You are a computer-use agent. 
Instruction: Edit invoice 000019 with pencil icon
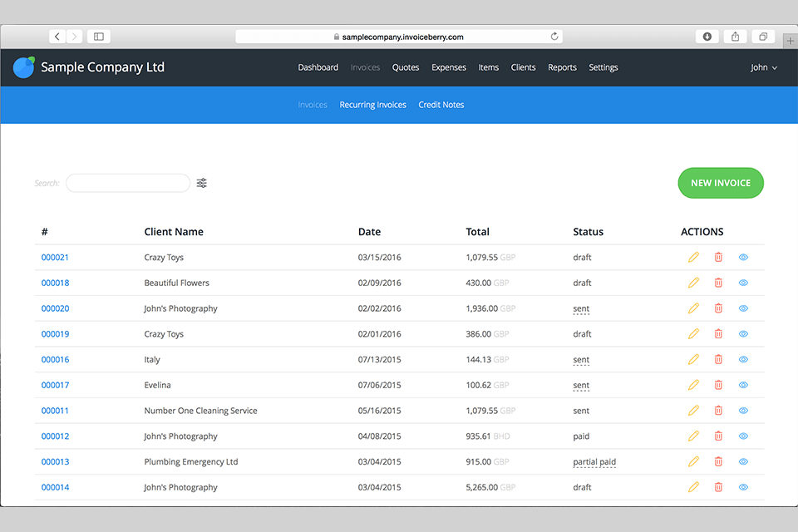[x=693, y=334]
